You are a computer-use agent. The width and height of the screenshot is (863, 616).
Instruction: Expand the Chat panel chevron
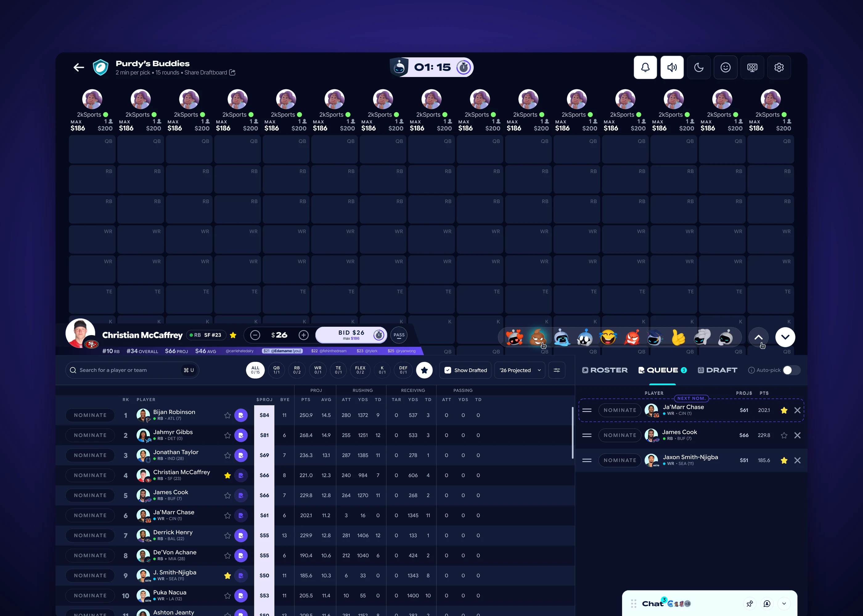pyautogui.click(x=784, y=603)
